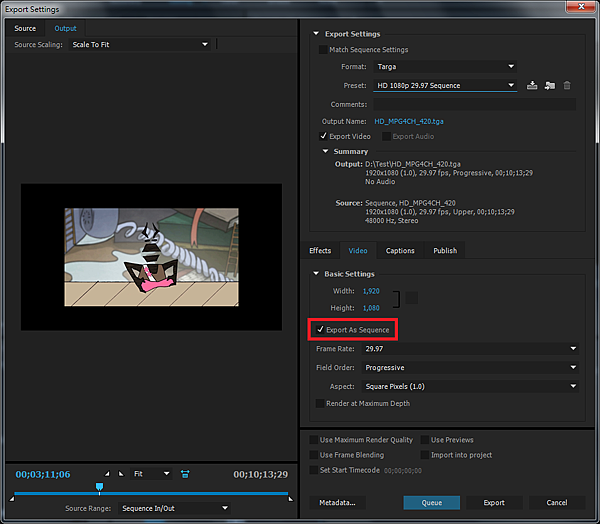This screenshot has width=600, height=524.
Task: Switch to the Source tab
Action: (25, 28)
